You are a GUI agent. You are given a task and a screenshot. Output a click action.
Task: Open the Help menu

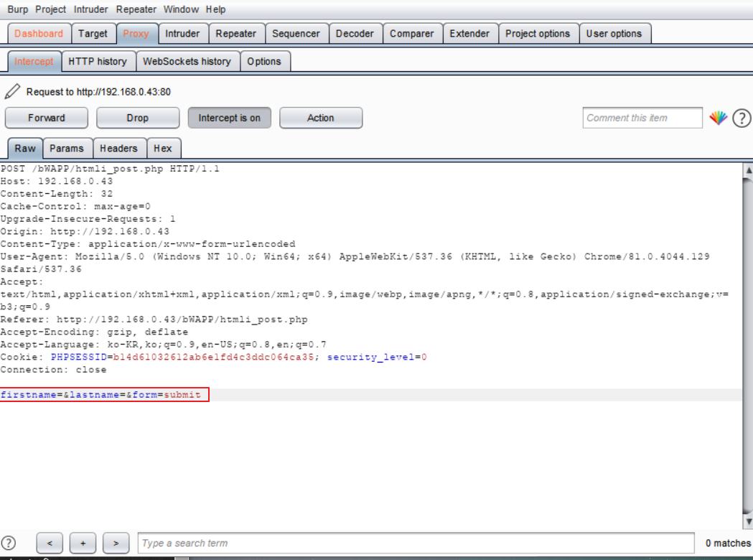tap(215, 9)
